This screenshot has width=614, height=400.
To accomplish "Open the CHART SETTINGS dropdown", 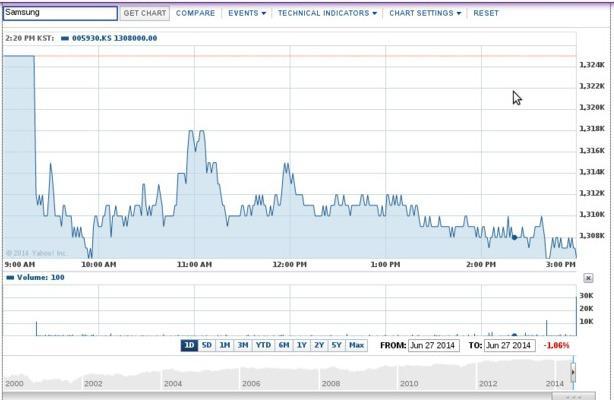I will pyautogui.click(x=425, y=13).
